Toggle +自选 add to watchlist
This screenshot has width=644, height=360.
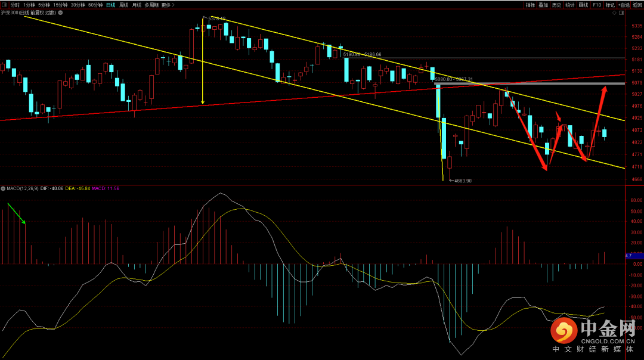pyautogui.click(x=623, y=5)
